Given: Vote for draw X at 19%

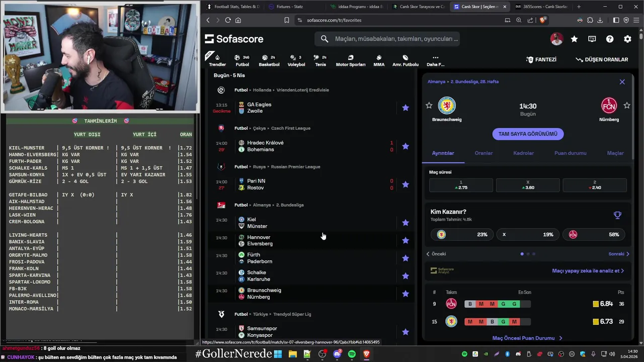Looking at the screenshot, I should tap(527, 234).
